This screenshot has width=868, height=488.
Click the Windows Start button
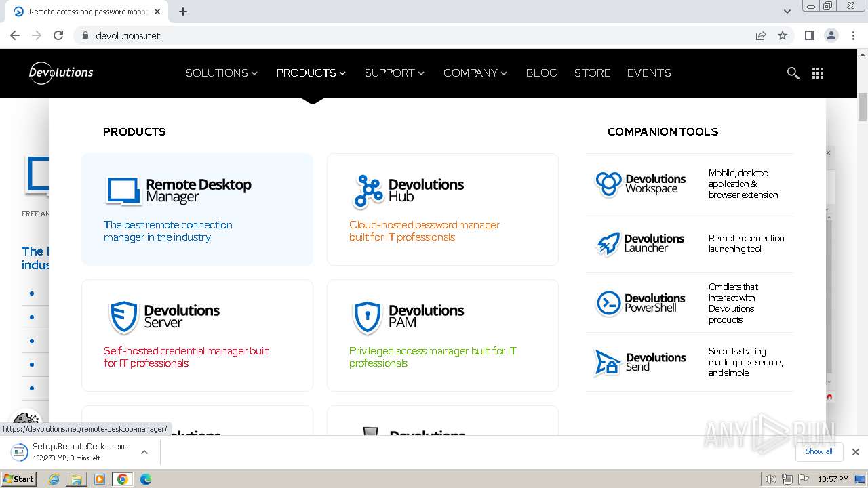19,479
